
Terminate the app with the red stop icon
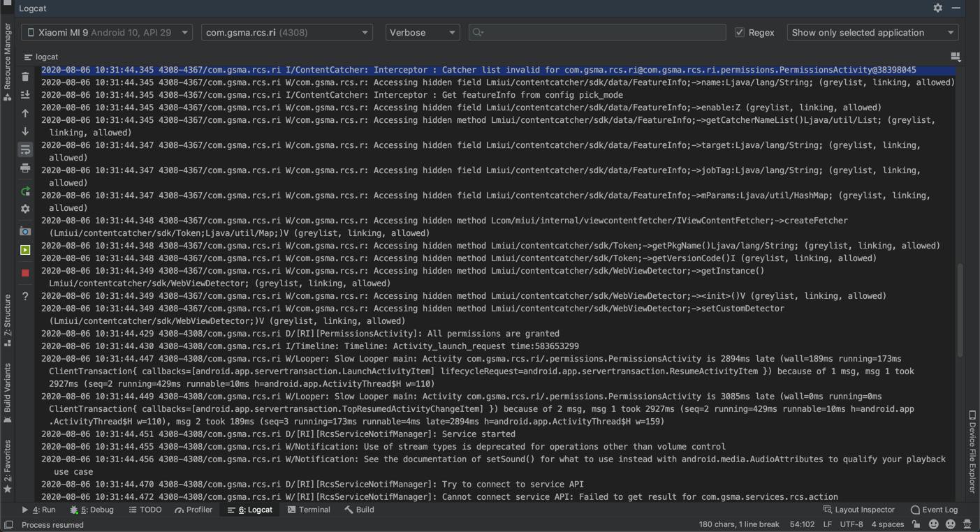tap(25, 273)
